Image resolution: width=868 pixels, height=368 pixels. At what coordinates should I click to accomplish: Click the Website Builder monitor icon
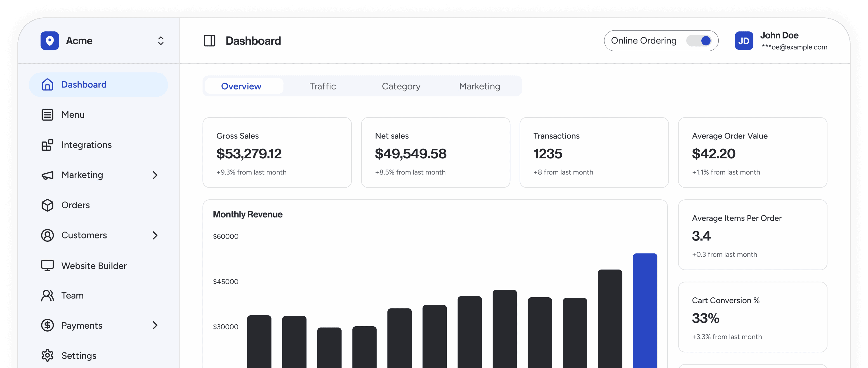(47, 265)
